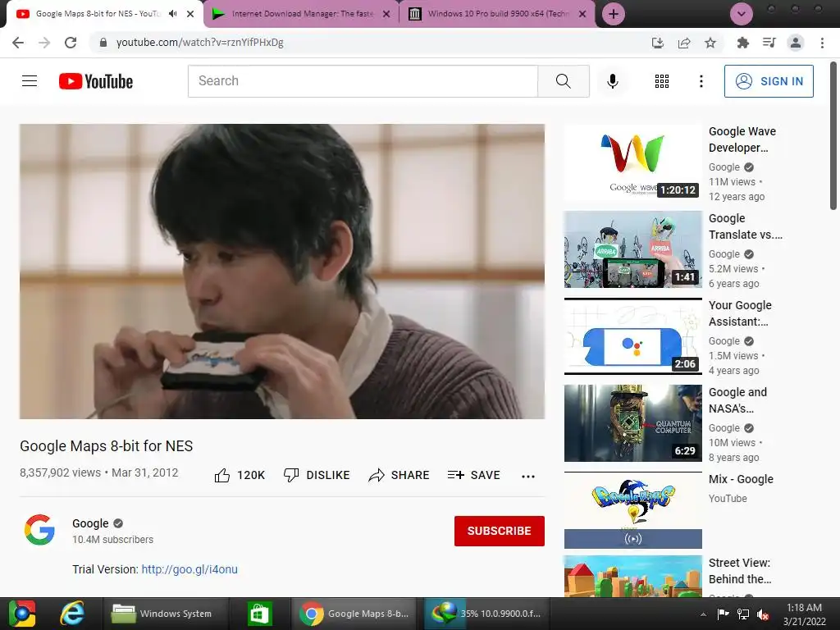Open the IDM 35% download taskbar item
The width and height of the screenshot is (840, 630).
487,614
